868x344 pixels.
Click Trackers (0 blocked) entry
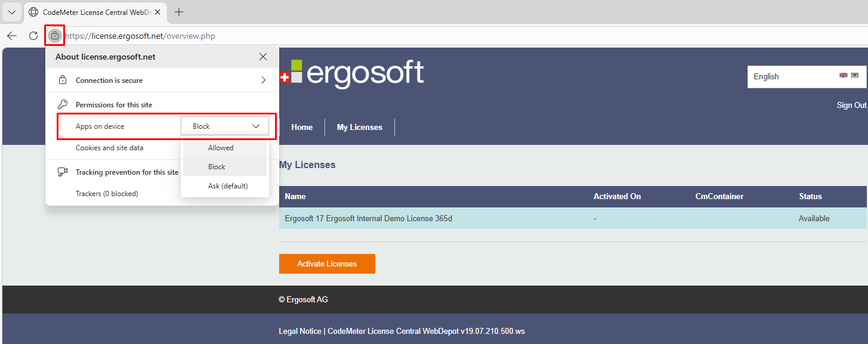(107, 194)
